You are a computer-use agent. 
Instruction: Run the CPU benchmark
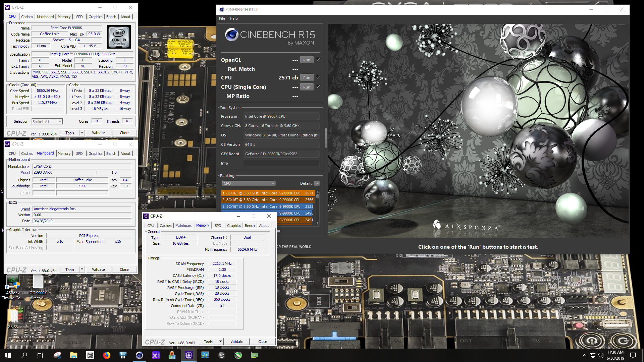pos(307,78)
